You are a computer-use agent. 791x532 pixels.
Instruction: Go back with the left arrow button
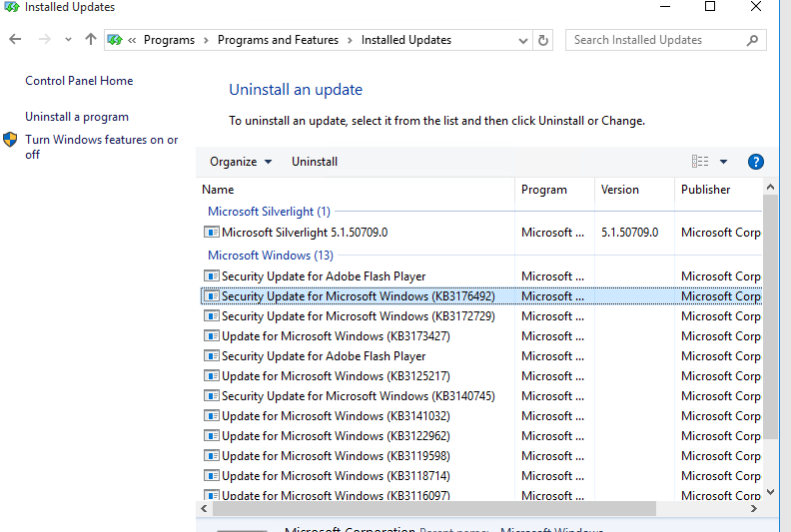click(x=15, y=39)
